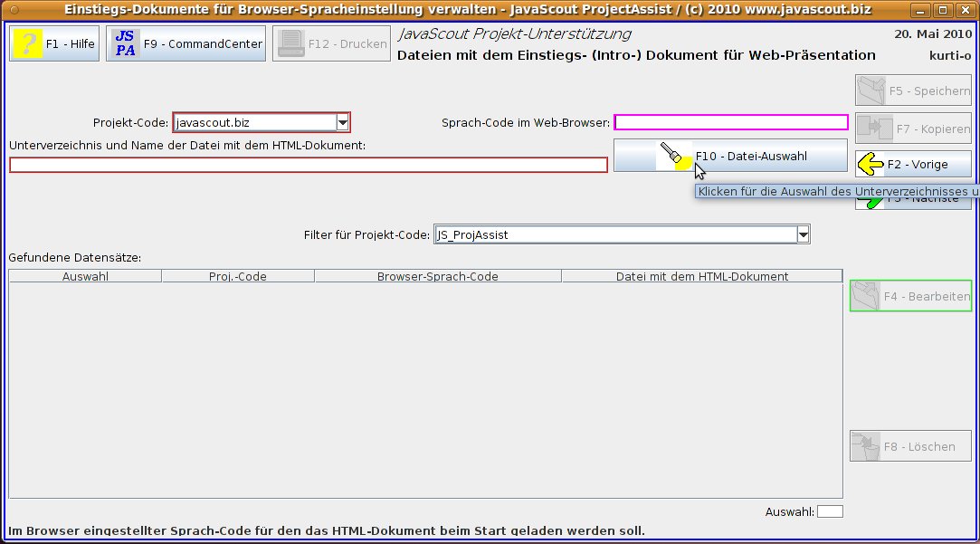Click the F8 Löschen trash icon
Screen dimensions: 980x544
pos(865,446)
